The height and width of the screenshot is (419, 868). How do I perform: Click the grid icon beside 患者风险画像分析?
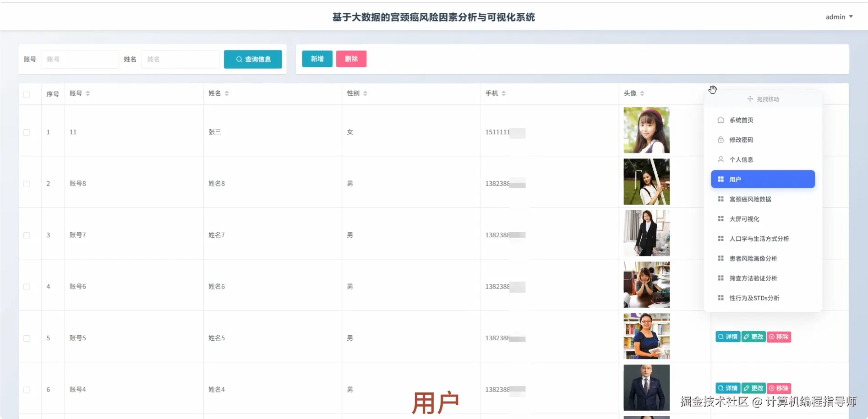pos(721,258)
